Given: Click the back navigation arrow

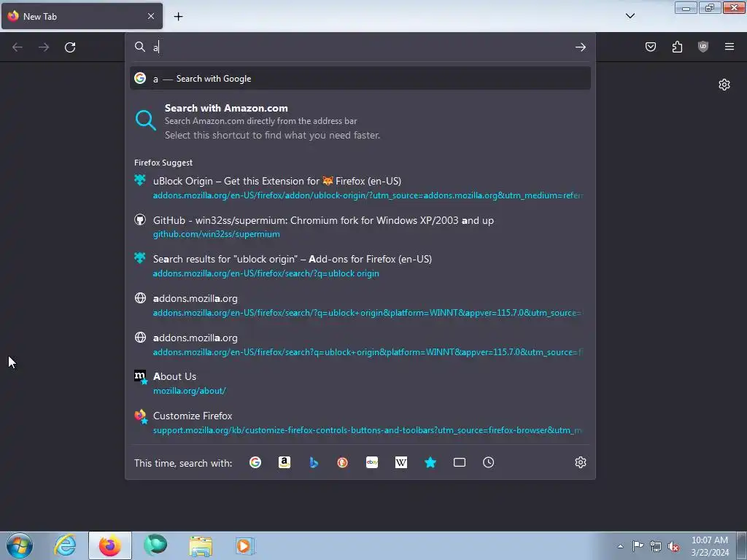Looking at the screenshot, I should point(18,47).
